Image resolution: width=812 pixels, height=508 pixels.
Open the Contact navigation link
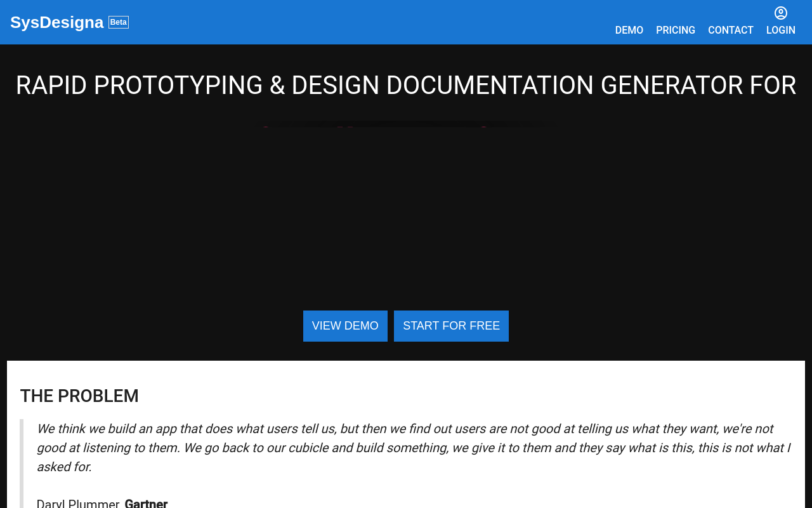[730, 30]
